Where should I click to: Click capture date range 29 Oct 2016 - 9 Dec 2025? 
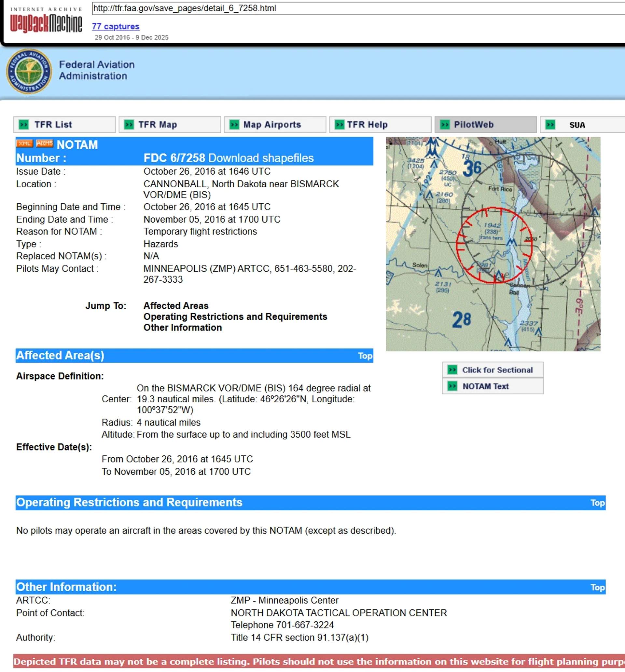point(132,37)
